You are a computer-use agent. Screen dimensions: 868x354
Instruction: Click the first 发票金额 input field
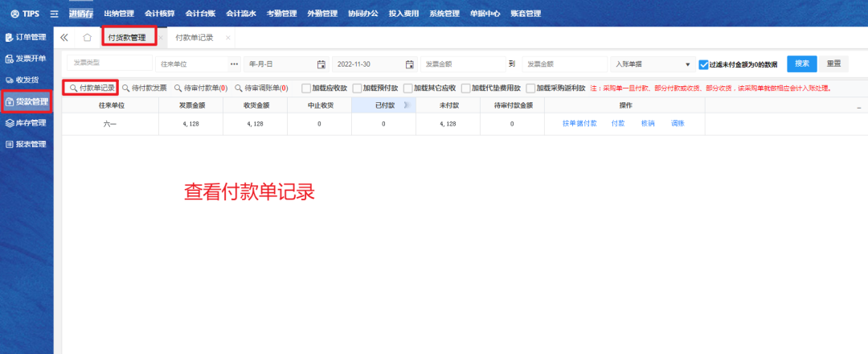point(462,64)
